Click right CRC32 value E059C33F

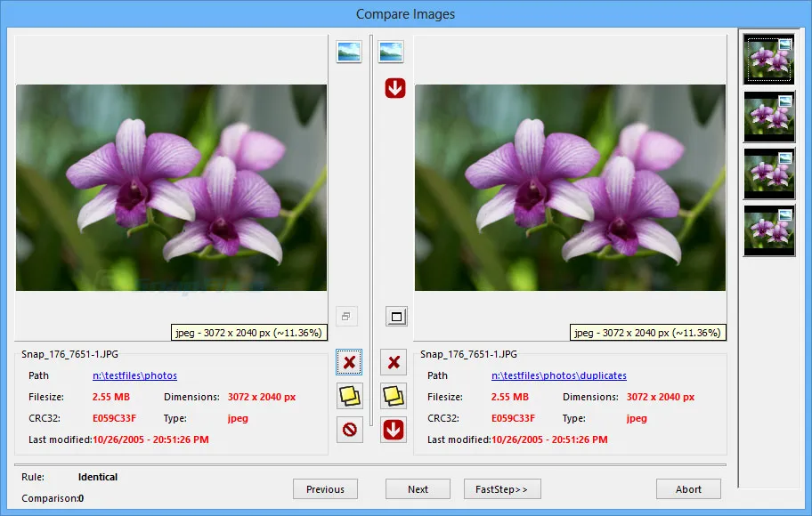(513, 418)
